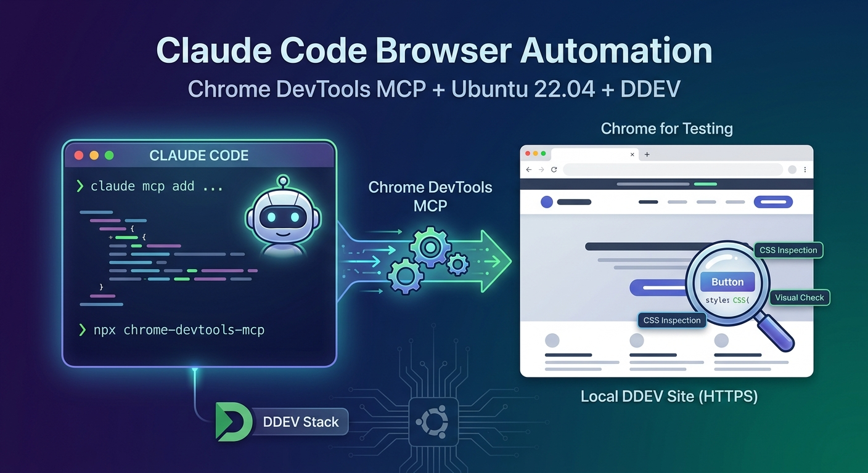Viewport: 868px width, 473px height.
Task: Click the Button inside the magnifier
Action: click(x=727, y=282)
